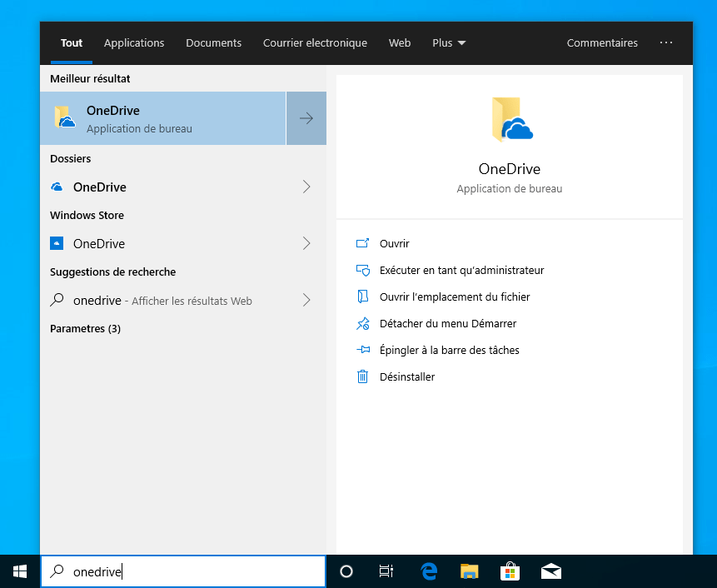Open the Windows Start button
This screenshot has width=717, height=588.
coord(20,571)
